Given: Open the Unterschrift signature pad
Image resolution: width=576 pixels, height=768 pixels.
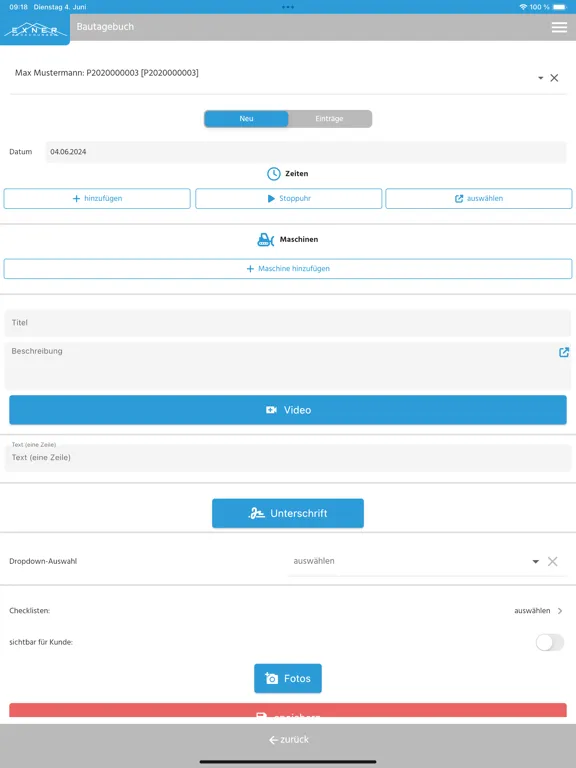Looking at the screenshot, I should click(288, 513).
